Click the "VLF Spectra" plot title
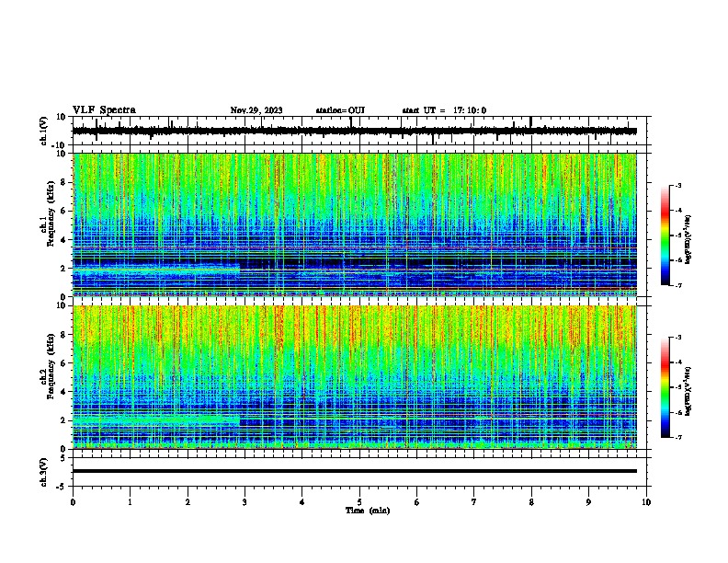Screen dimensions: 728x563 [x=104, y=110]
